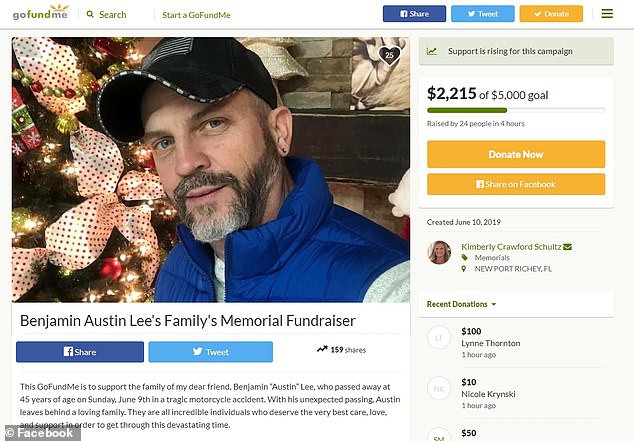Click the organizer's profile photo
The image size is (634, 441).
[x=439, y=253]
